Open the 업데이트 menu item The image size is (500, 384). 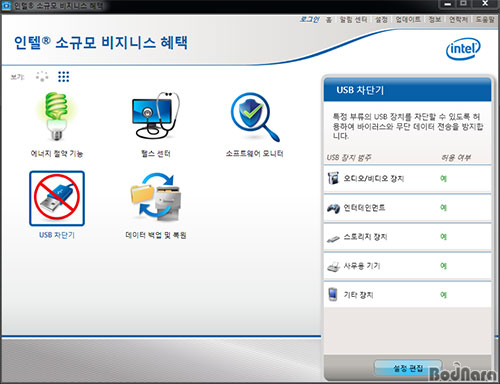tap(408, 20)
